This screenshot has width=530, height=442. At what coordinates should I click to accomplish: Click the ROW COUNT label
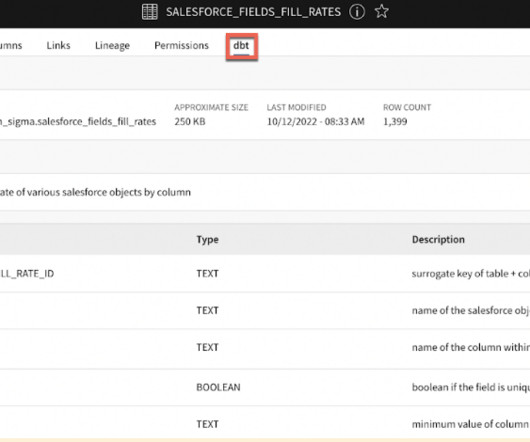407,107
